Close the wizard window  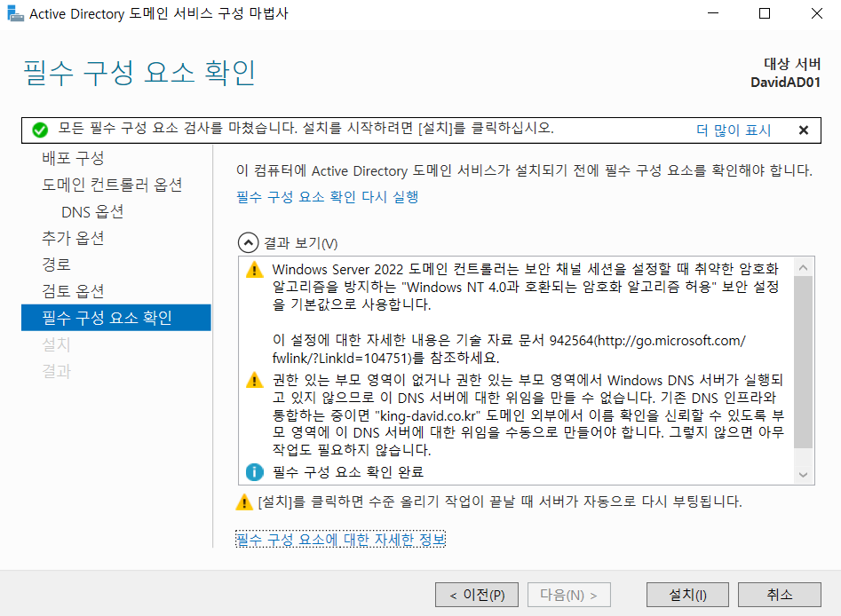pyautogui.click(x=816, y=13)
